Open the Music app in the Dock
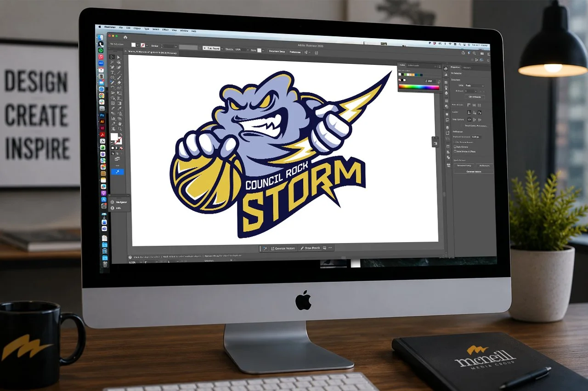The height and width of the screenshot is (391, 588). point(101,57)
